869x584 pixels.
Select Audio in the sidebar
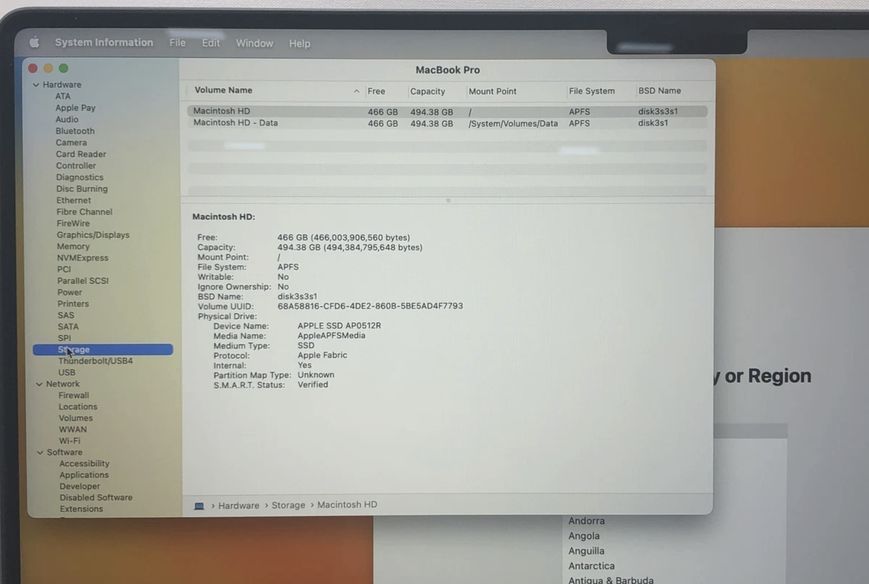pos(67,120)
